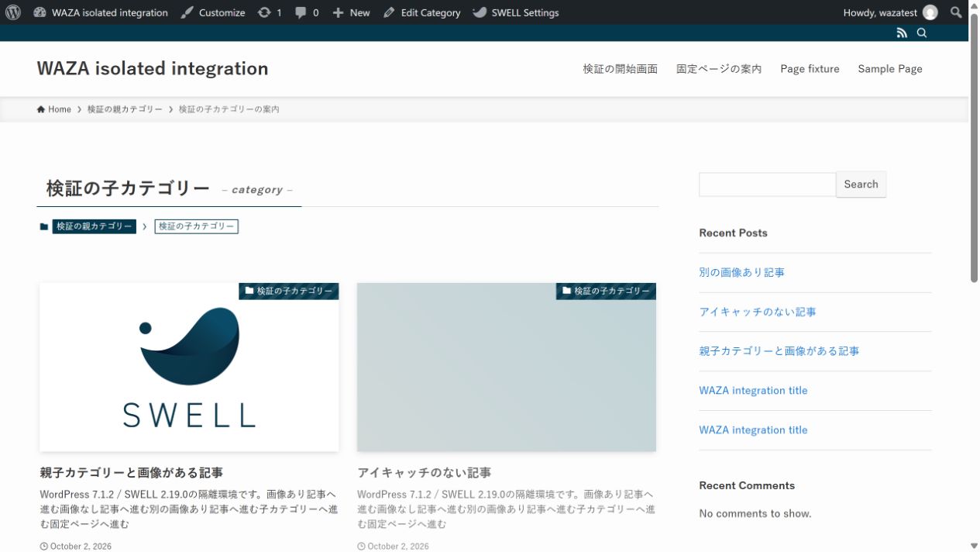
Task: Focus the sidebar search input field
Action: [x=768, y=185]
